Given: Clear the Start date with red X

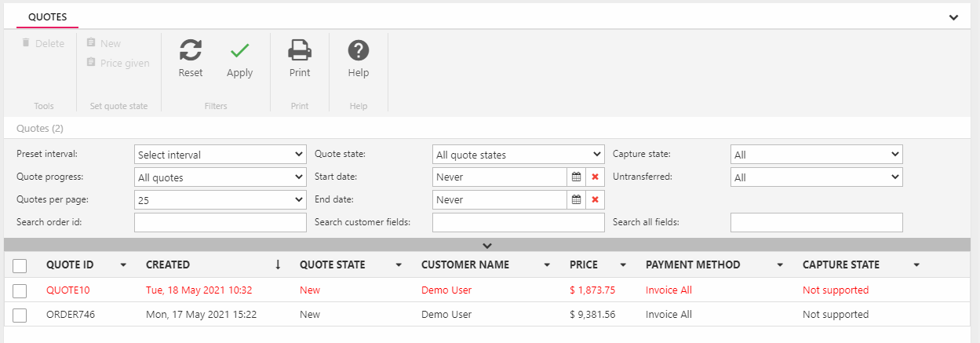Looking at the screenshot, I should [x=595, y=177].
